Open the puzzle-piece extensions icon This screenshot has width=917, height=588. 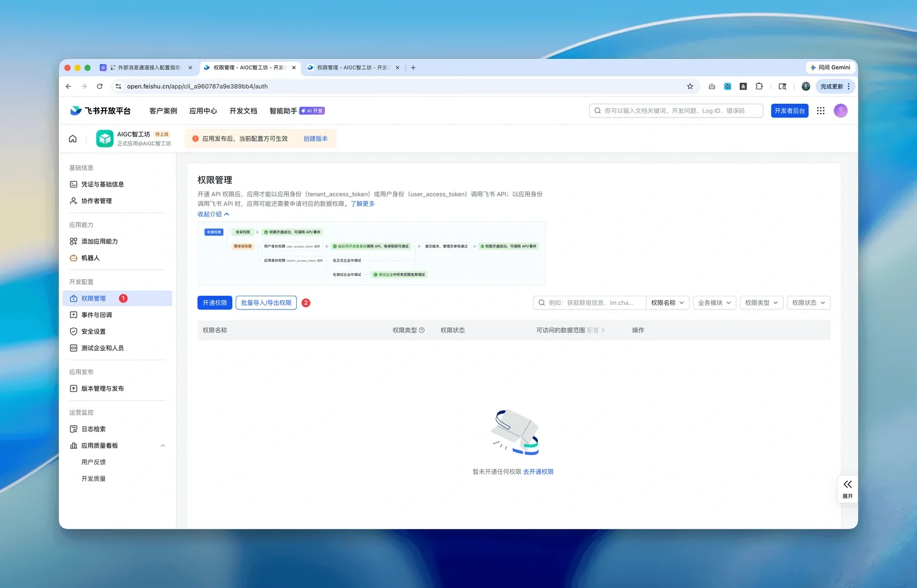(x=759, y=87)
